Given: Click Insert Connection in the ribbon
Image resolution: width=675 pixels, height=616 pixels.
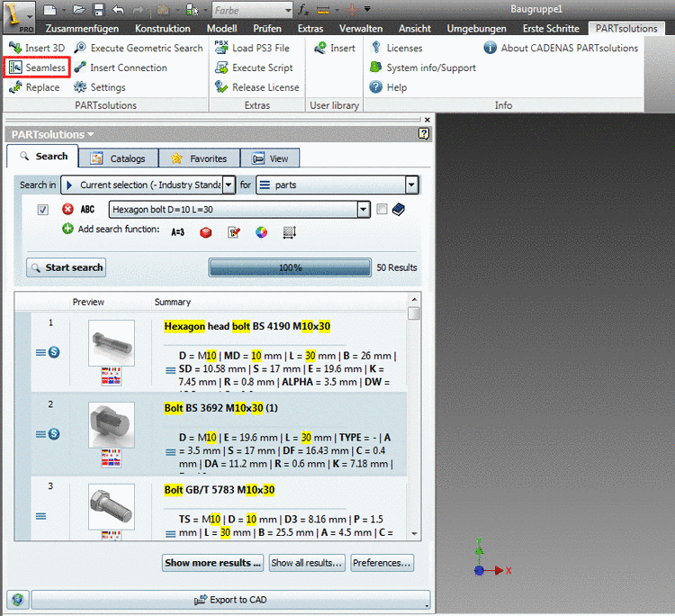Looking at the screenshot, I should (121, 68).
